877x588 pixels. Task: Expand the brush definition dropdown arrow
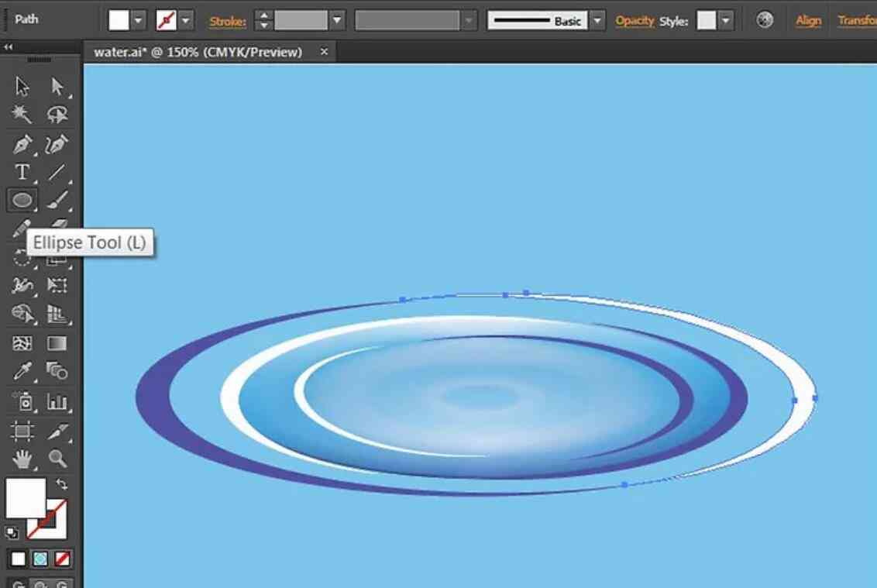pos(597,21)
